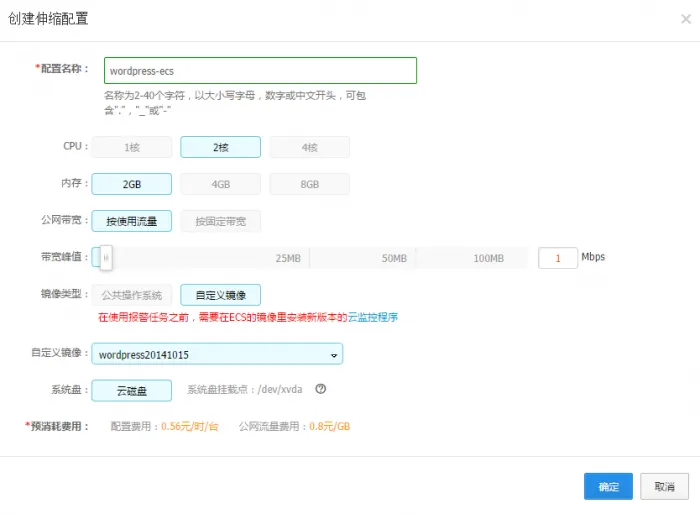
Task: Open the wordpress20141015 custom image dropdown
Action: click(x=217, y=354)
